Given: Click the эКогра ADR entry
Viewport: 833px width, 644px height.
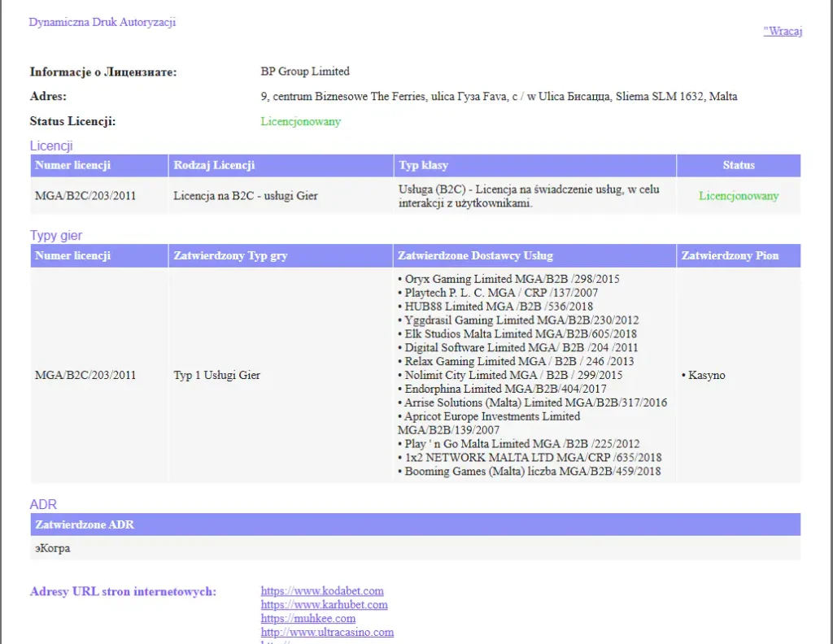Looking at the screenshot, I should (x=53, y=548).
